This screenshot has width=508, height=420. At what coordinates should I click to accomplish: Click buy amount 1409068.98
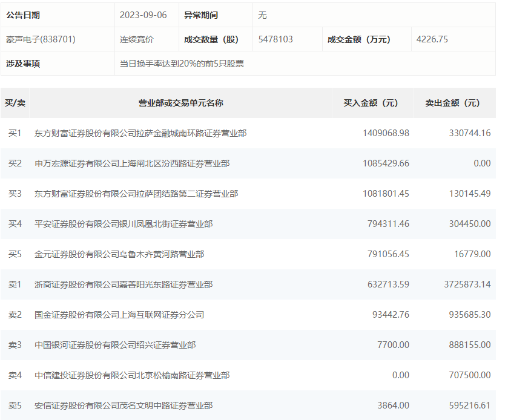(x=386, y=133)
